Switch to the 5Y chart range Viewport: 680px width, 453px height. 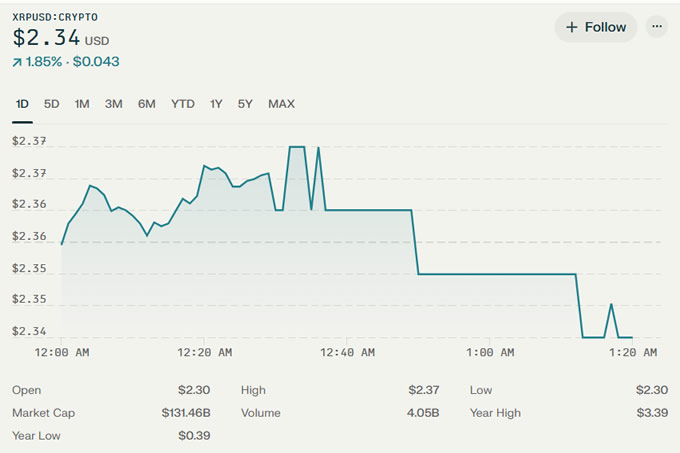pos(245,104)
